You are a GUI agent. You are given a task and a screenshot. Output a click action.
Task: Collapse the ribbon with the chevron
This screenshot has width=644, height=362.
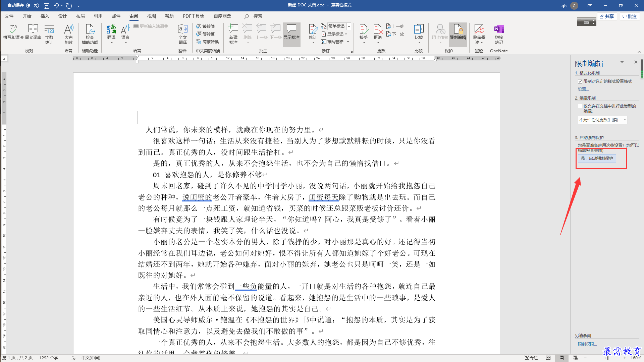coord(639,52)
